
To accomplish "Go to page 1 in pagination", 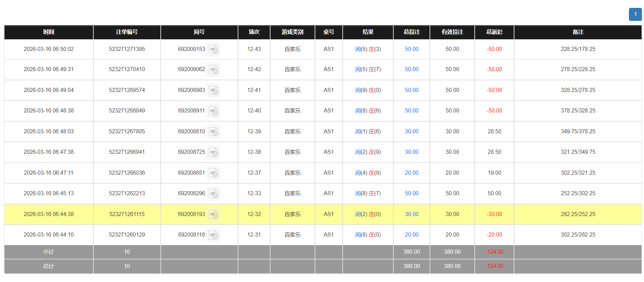I will (x=635, y=14).
